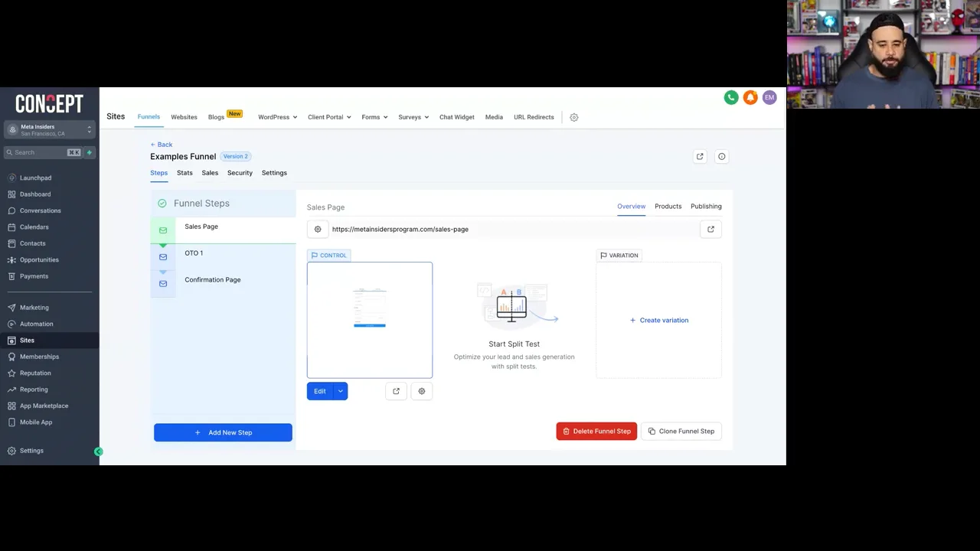Collapse sidebar with the green arrow
The image size is (980, 551).
pos(98,452)
